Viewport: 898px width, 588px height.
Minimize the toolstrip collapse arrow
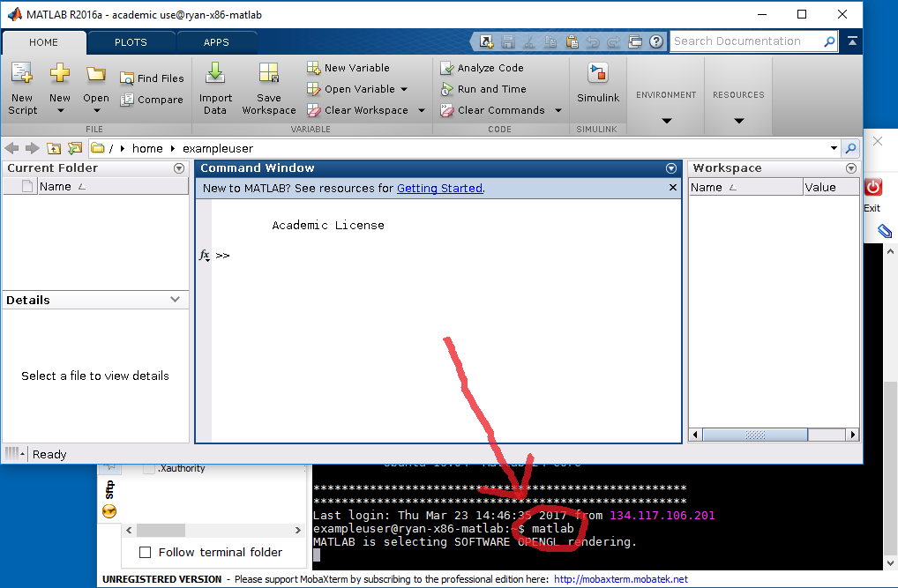pyautogui.click(x=852, y=41)
